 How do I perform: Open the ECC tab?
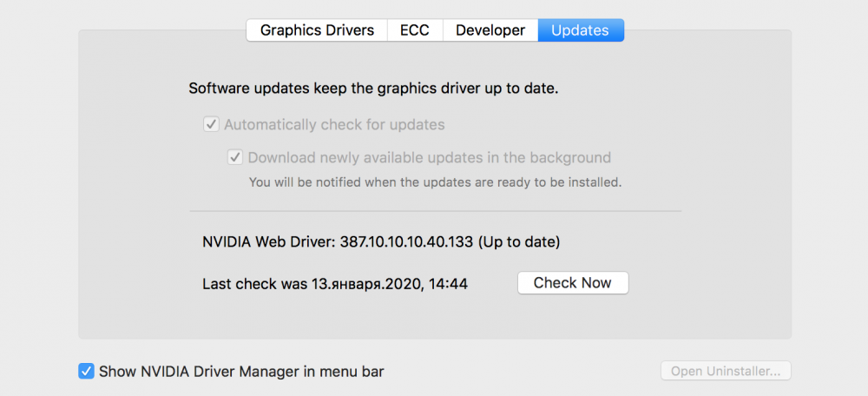tap(415, 30)
